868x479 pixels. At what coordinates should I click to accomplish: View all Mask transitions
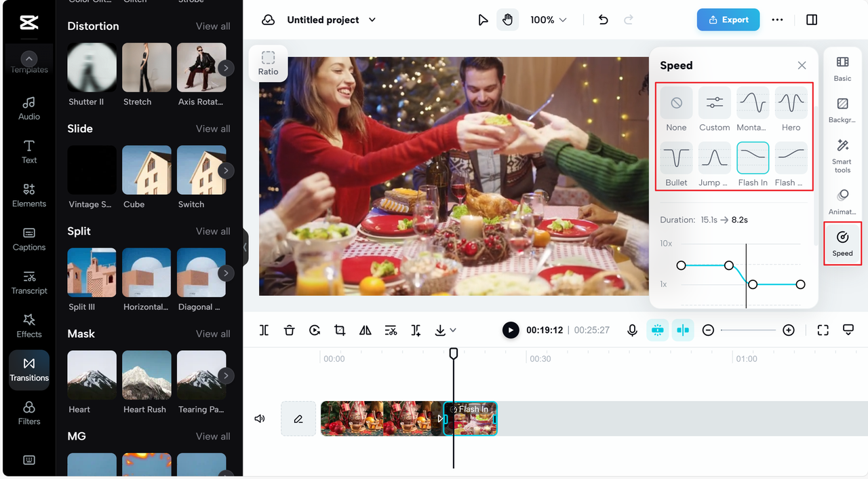click(213, 333)
